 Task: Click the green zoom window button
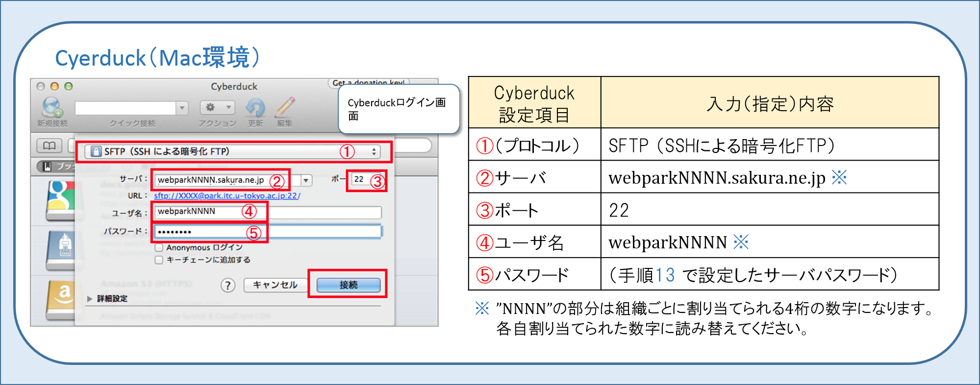tap(69, 86)
